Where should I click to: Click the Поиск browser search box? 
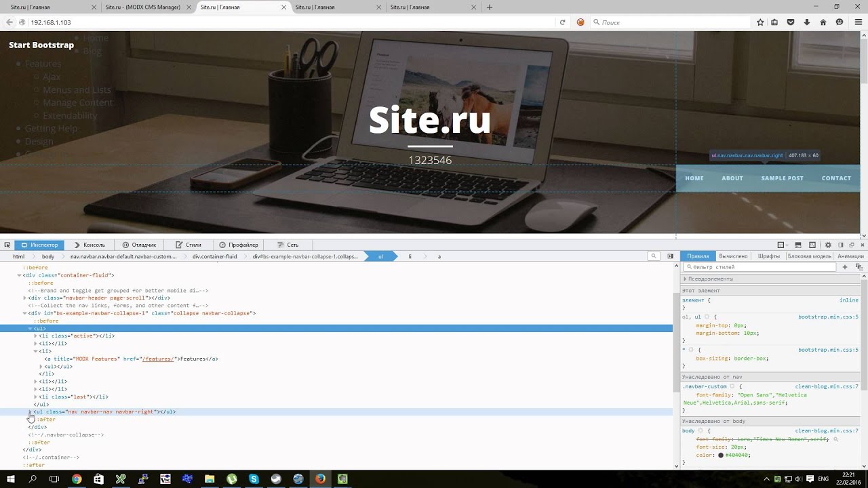point(670,22)
